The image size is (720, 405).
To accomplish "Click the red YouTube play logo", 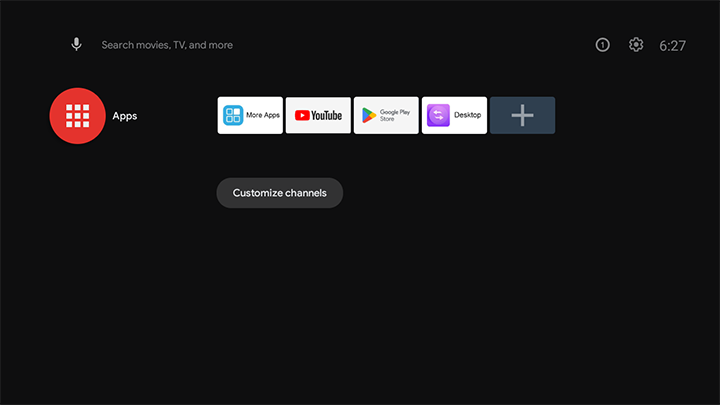I will 302,115.
